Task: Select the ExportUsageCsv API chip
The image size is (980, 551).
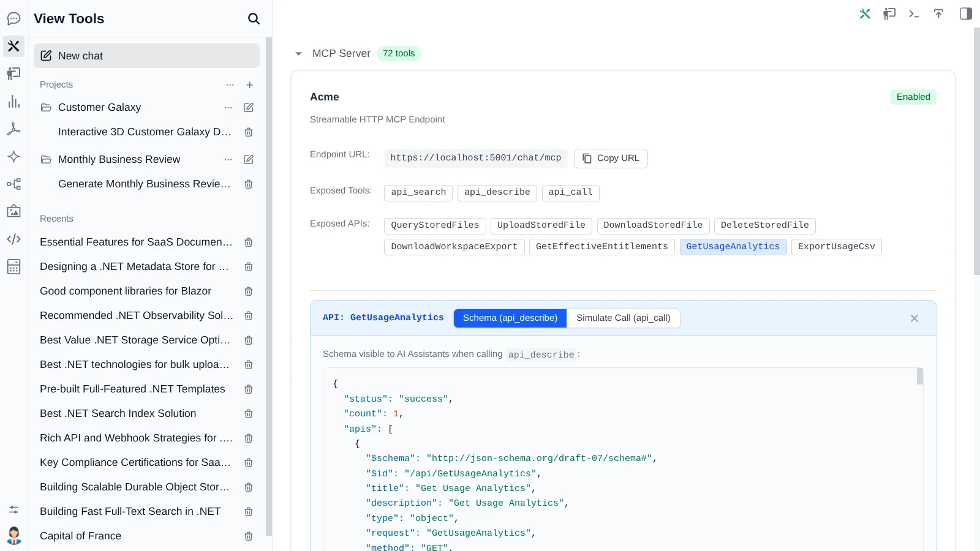Action: 837,247
